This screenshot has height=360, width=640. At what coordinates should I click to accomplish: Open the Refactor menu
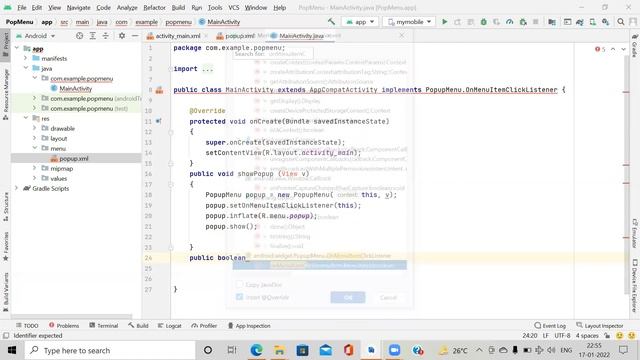click(x=154, y=8)
